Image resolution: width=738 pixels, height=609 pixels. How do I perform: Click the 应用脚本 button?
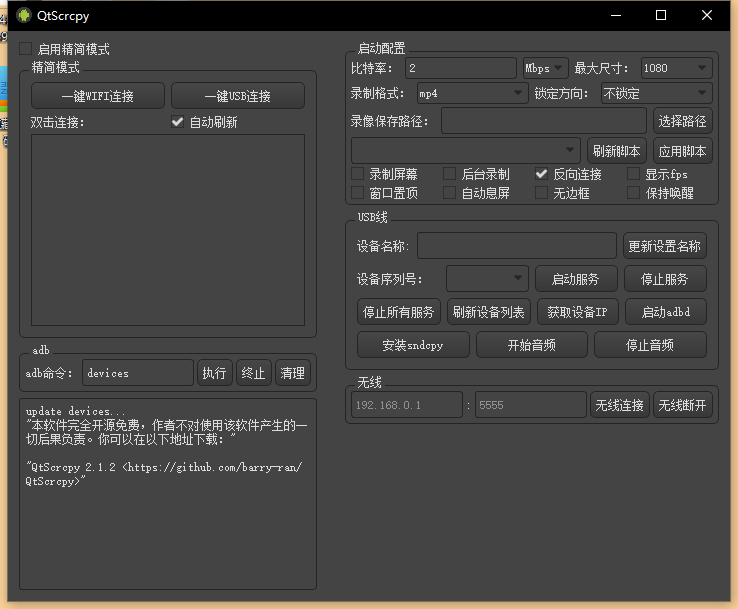pos(682,151)
